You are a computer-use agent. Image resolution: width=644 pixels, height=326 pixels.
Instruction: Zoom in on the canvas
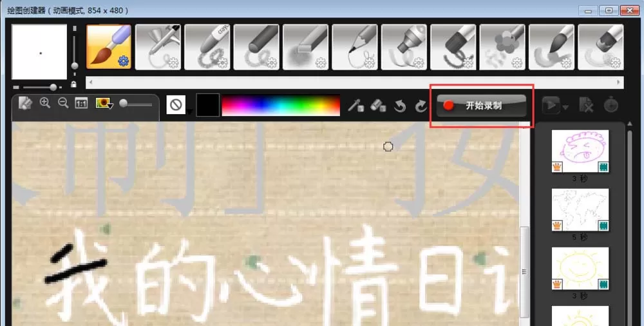click(45, 103)
